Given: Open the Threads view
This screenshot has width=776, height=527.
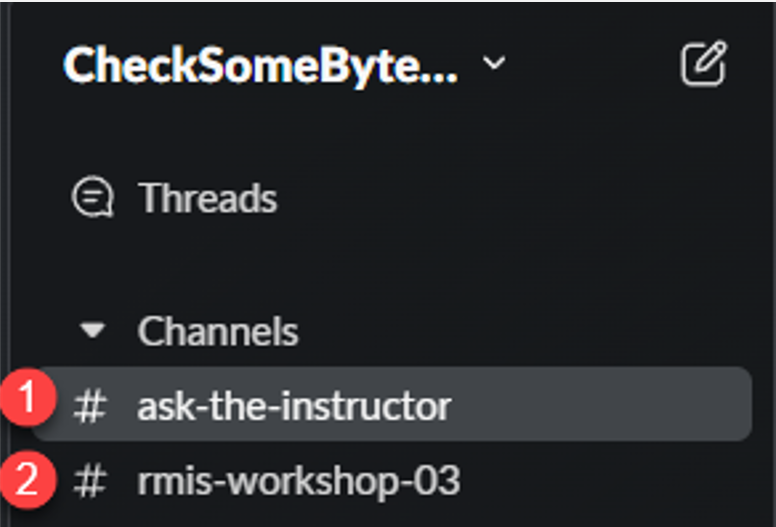Looking at the screenshot, I should [x=207, y=198].
